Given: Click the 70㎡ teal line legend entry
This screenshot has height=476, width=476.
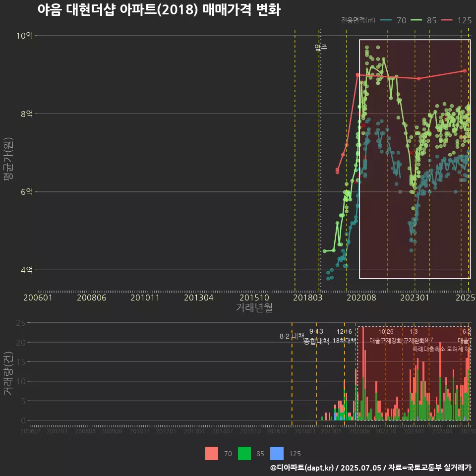Looking at the screenshot, I should tap(393, 20).
